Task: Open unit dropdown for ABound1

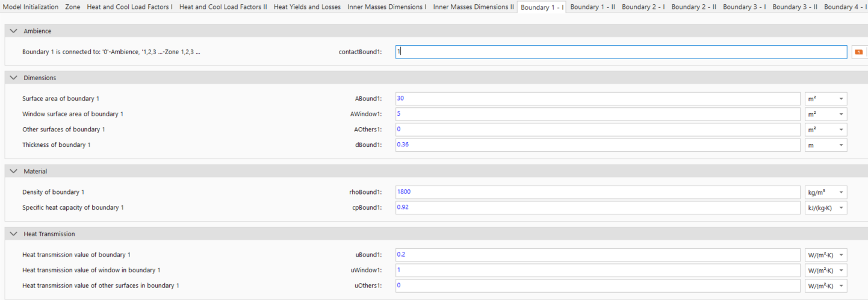Action: click(826, 98)
